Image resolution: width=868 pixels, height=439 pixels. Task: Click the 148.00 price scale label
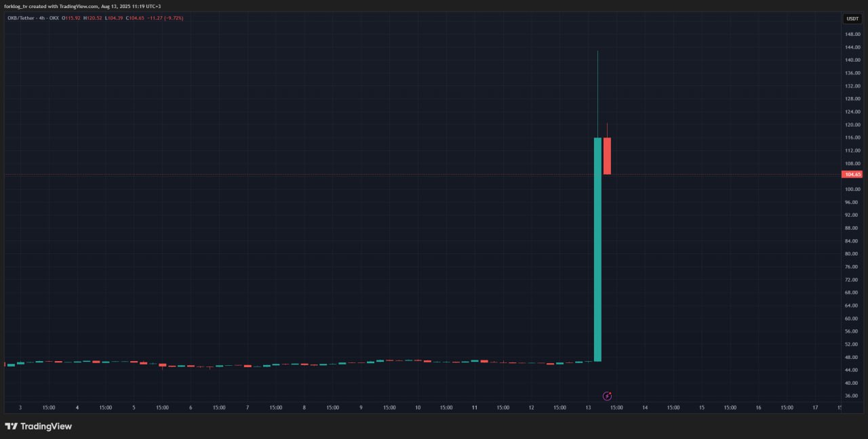coord(852,34)
